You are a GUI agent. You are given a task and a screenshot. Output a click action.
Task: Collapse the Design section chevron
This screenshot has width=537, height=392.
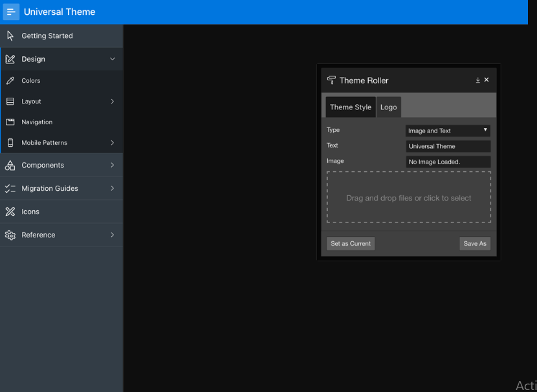coord(113,60)
